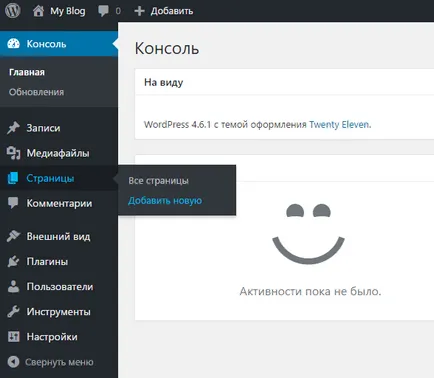Screen dimensions: 434x378
Task: Open the Записи menu
Action: [x=59, y=128]
